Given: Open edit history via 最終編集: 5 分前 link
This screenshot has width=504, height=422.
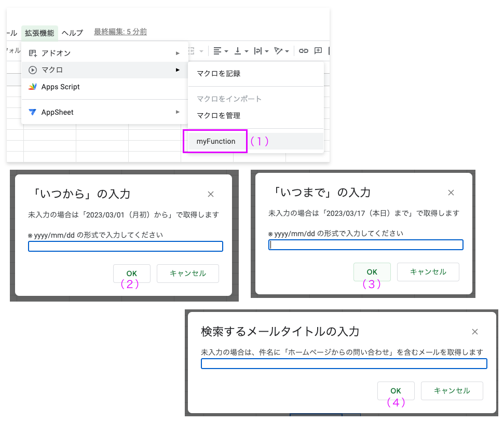Looking at the screenshot, I should pyautogui.click(x=119, y=32).
